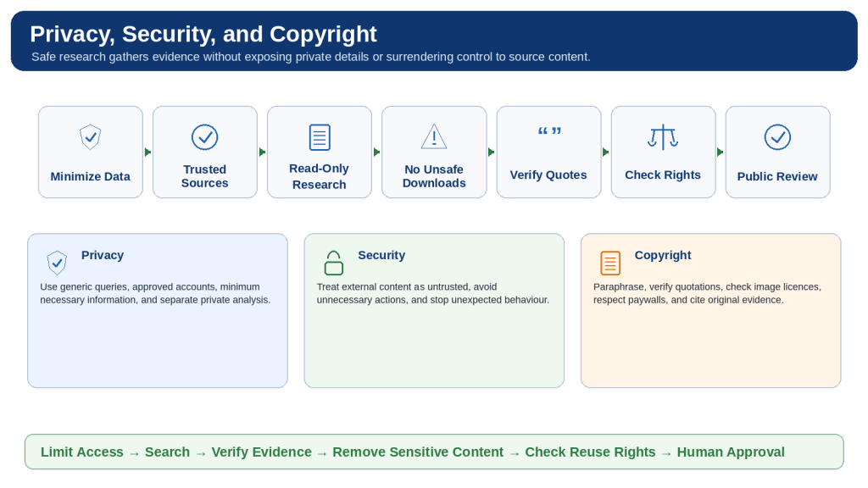Click the 'Minimize Data' label
The height and width of the screenshot is (488, 868).
point(90,176)
